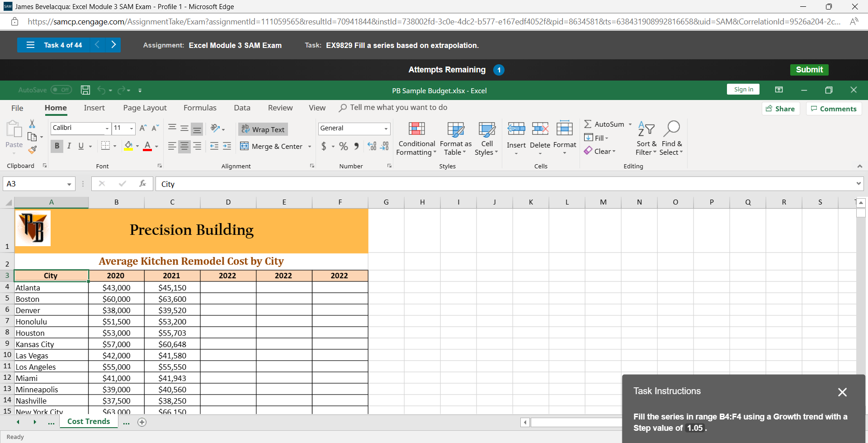Toggle Bold formatting button
Image resolution: width=868 pixels, height=443 pixels.
tap(57, 146)
